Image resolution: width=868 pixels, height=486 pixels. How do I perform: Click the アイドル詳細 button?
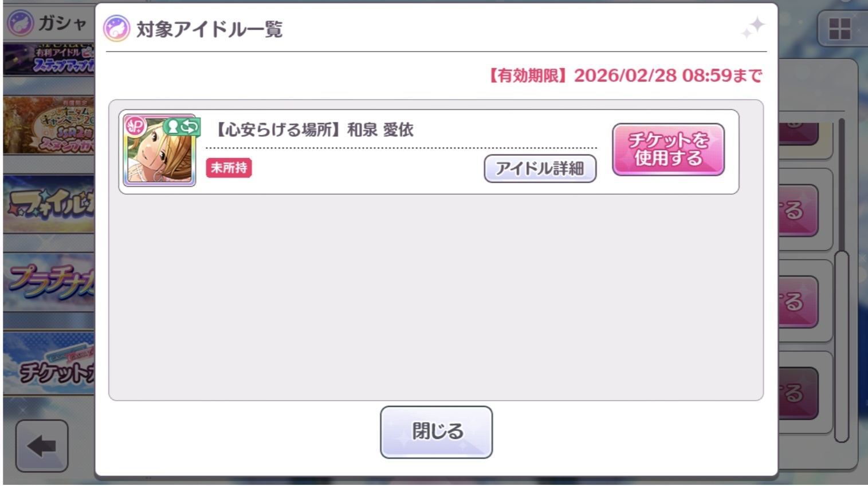540,168
